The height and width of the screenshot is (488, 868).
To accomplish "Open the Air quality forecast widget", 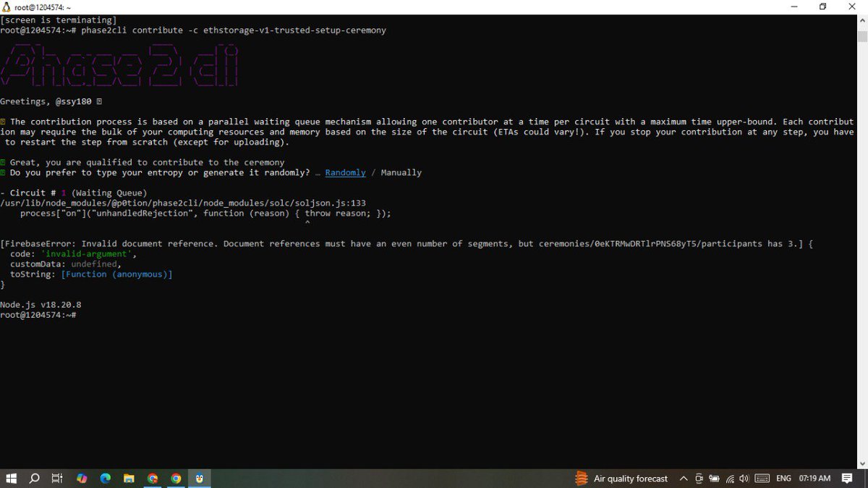I will (621, 479).
